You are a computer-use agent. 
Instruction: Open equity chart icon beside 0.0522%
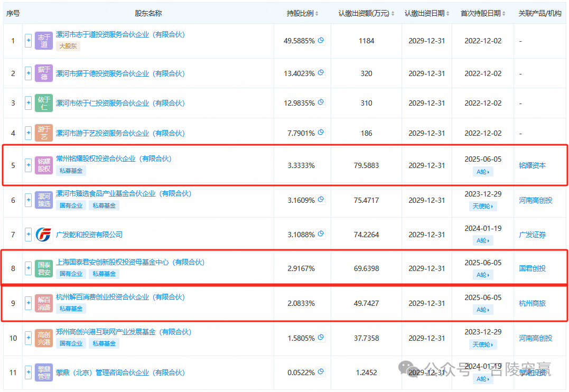pos(321,372)
